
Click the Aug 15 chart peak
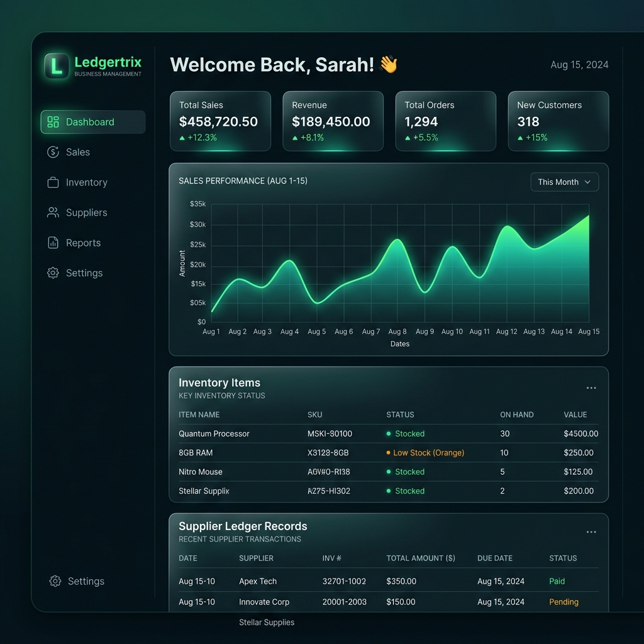[x=589, y=216]
